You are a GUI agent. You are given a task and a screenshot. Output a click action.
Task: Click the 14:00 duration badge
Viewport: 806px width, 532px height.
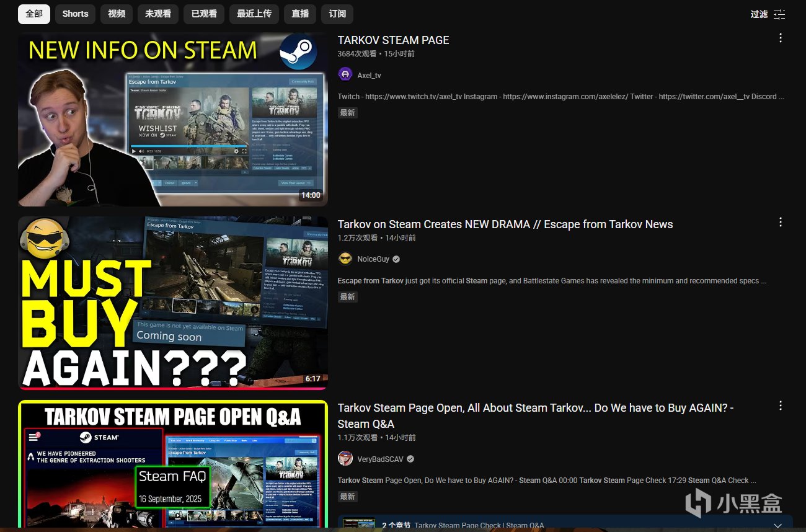[311, 195]
